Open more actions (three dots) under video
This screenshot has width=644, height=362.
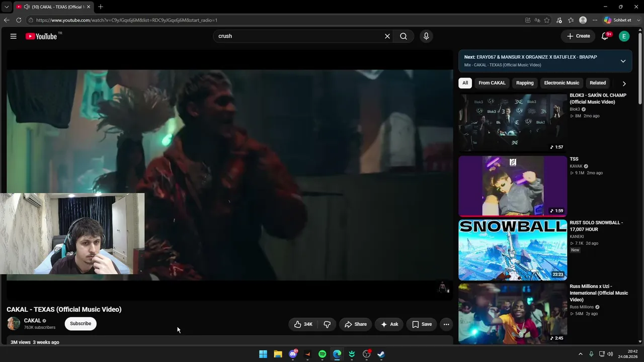446,324
